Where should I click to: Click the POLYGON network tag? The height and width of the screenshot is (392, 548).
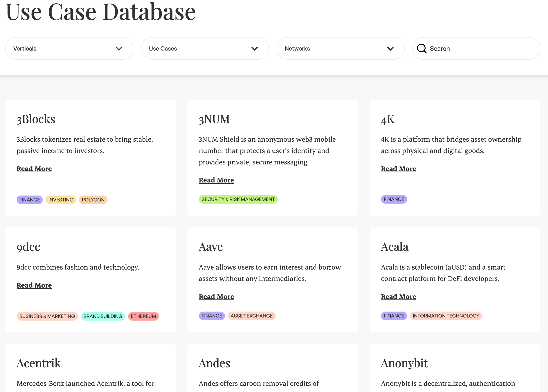[x=93, y=200]
